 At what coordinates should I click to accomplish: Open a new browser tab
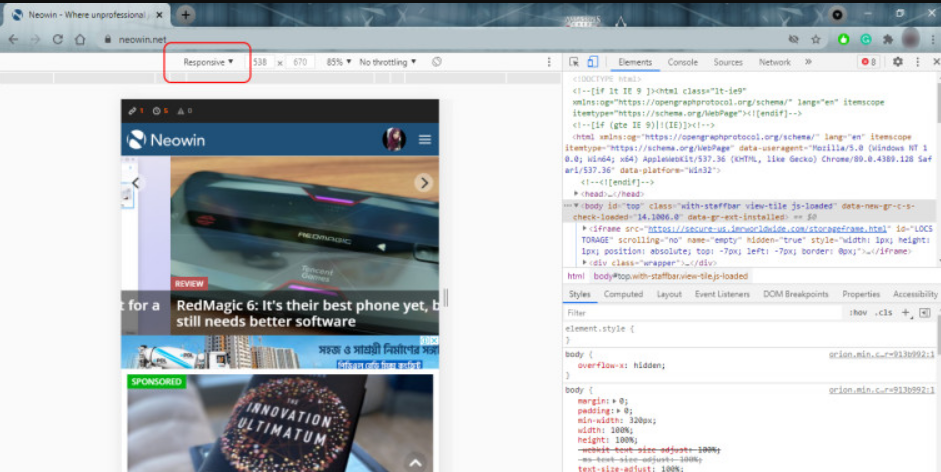pyautogui.click(x=186, y=15)
